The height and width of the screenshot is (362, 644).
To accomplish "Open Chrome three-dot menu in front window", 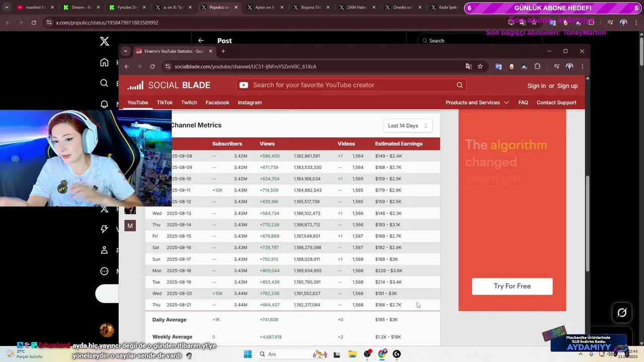I will click(x=582, y=66).
